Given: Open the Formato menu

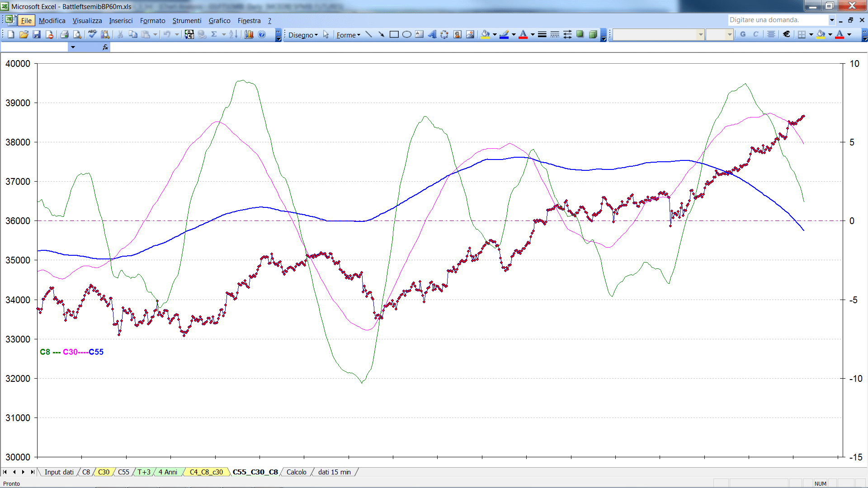Looking at the screenshot, I should pos(152,20).
